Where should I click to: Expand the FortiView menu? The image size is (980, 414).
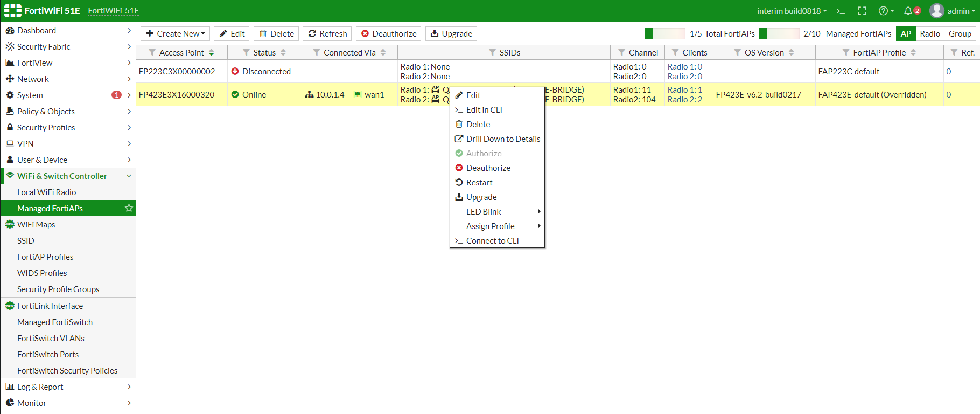pyautogui.click(x=68, y=63)
